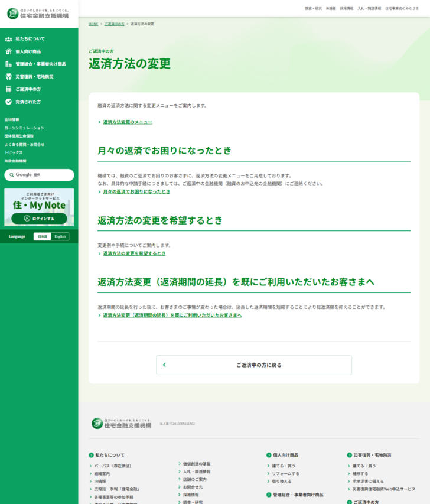Open footer 価値創造の基盤 link
This screenshot has height=504, width=430.
(197, 464)
